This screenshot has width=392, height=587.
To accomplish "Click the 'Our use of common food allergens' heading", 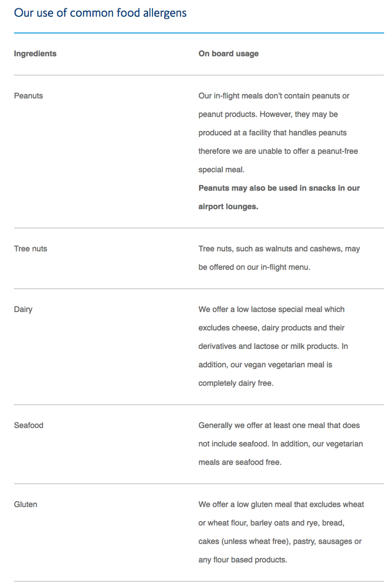I will coord(100,13).
